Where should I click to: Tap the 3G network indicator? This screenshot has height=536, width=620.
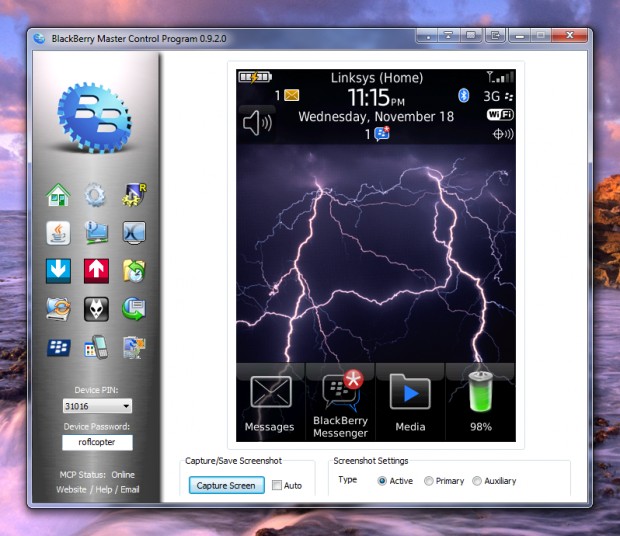[492, 96]
